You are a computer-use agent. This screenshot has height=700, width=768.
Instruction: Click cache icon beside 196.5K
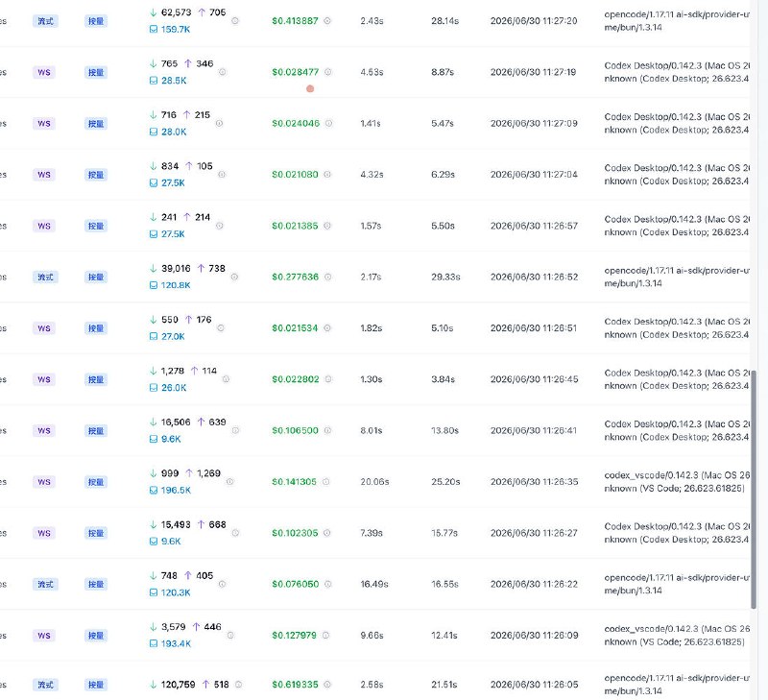click(x=154, y=490)
